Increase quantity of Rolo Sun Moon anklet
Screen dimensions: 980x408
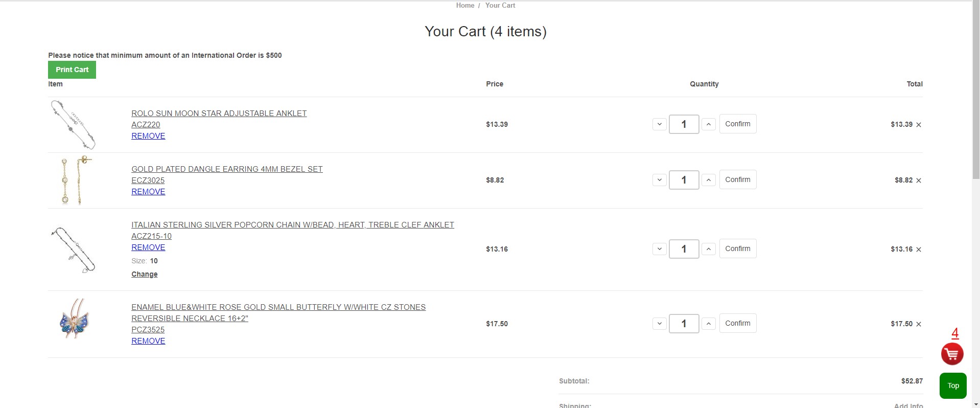click(708, 124)
